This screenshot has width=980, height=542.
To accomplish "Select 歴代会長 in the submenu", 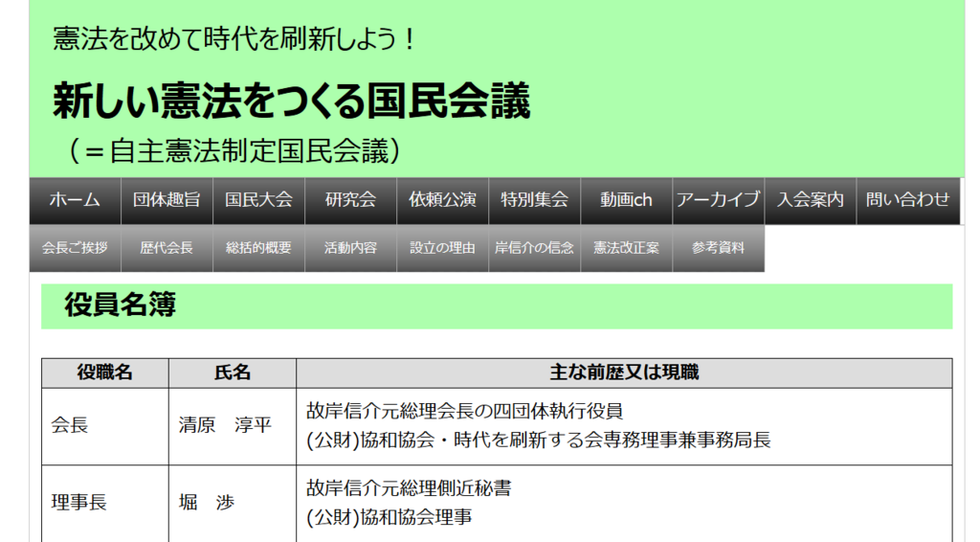I will [167, 248].
